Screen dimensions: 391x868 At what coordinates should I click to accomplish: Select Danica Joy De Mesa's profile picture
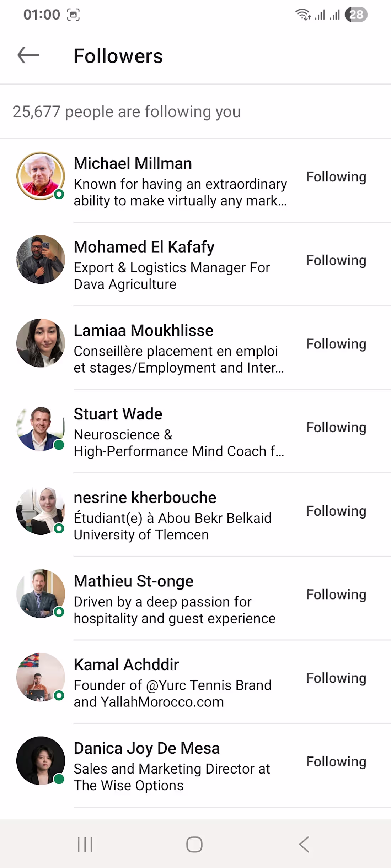(x=41, y=761)
